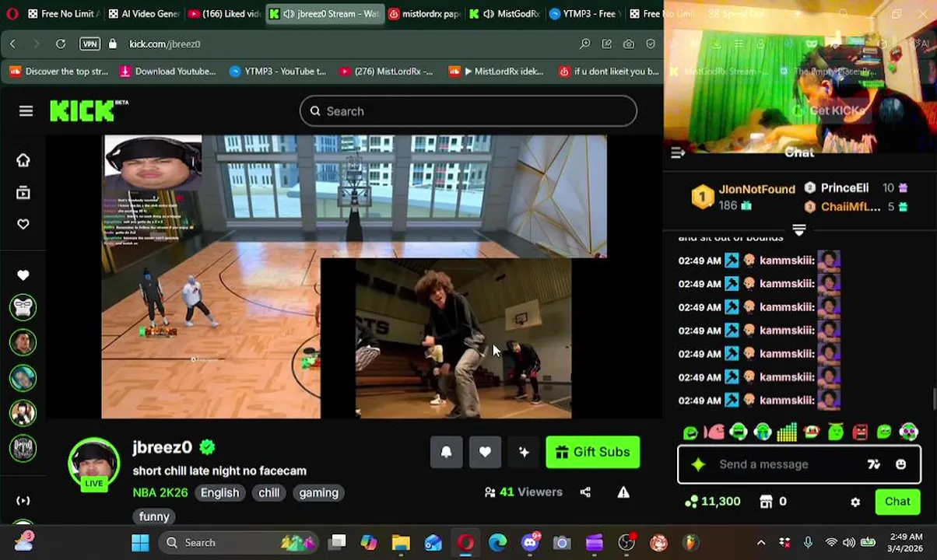Image resolution: width=937 pixels, height=560 pixels.
Task: Select the English tag
Action: (x=219, y=492)
